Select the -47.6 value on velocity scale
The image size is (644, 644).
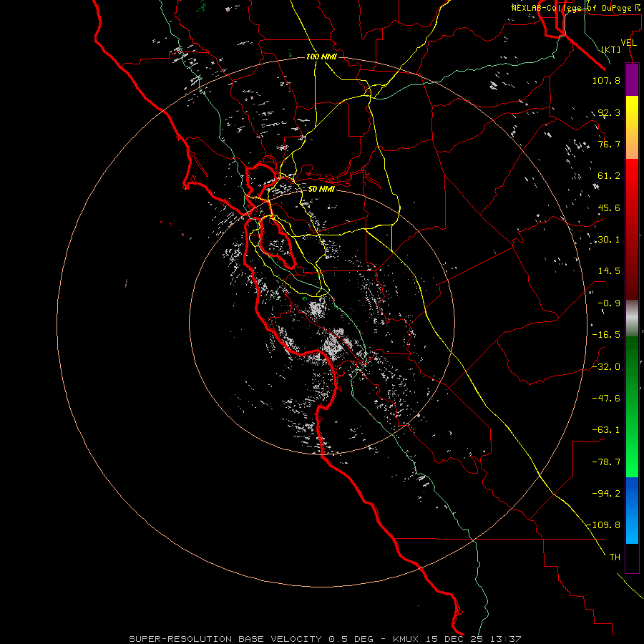click(x=606, y=399)
